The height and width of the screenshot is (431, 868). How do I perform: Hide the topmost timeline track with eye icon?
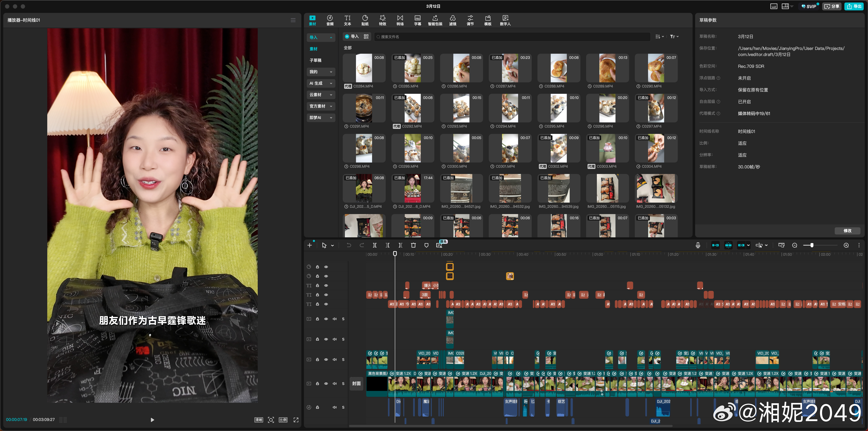326,267
